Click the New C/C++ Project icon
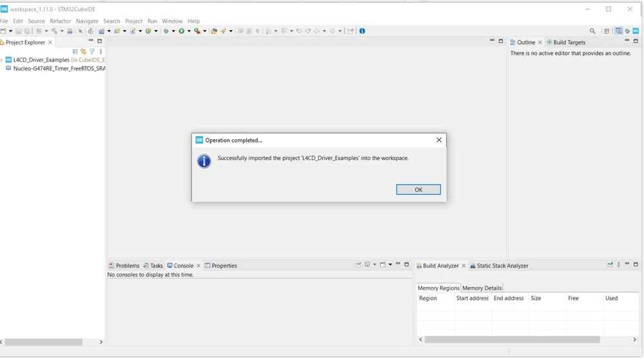The height and width of the screenshot is (358, 644). pos(101,31)
